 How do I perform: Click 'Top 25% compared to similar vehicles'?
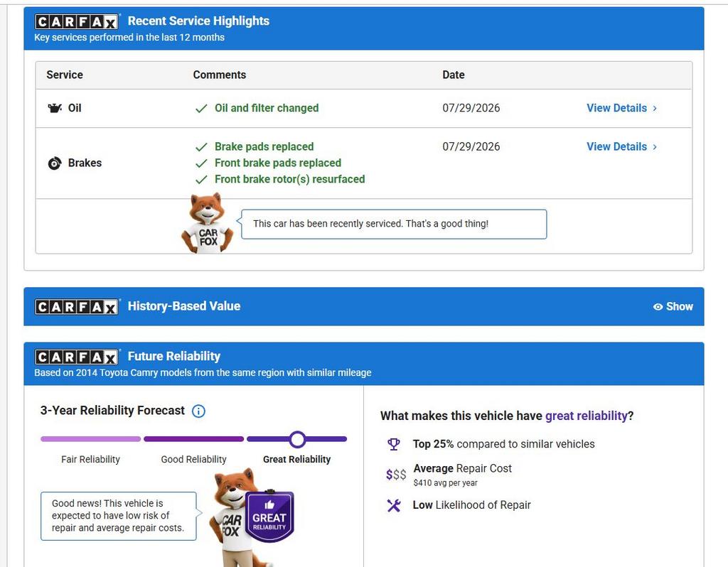tap(504, 444)
